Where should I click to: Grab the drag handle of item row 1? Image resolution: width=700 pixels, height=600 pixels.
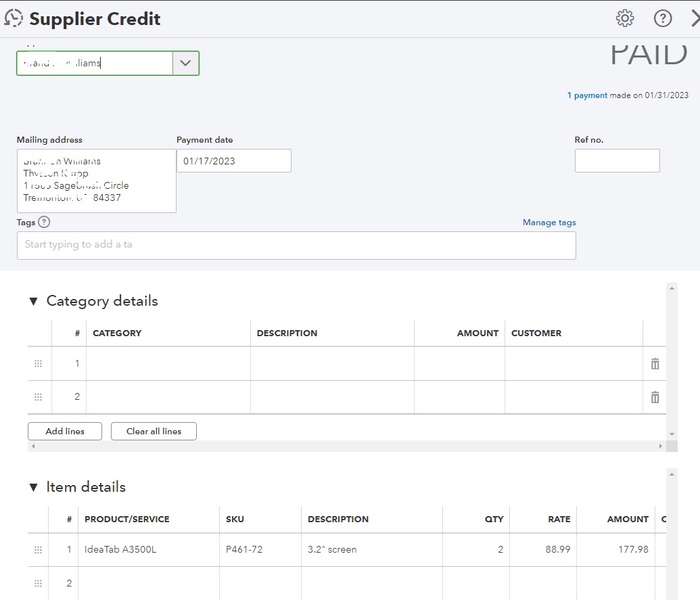[x=39, y=549]
